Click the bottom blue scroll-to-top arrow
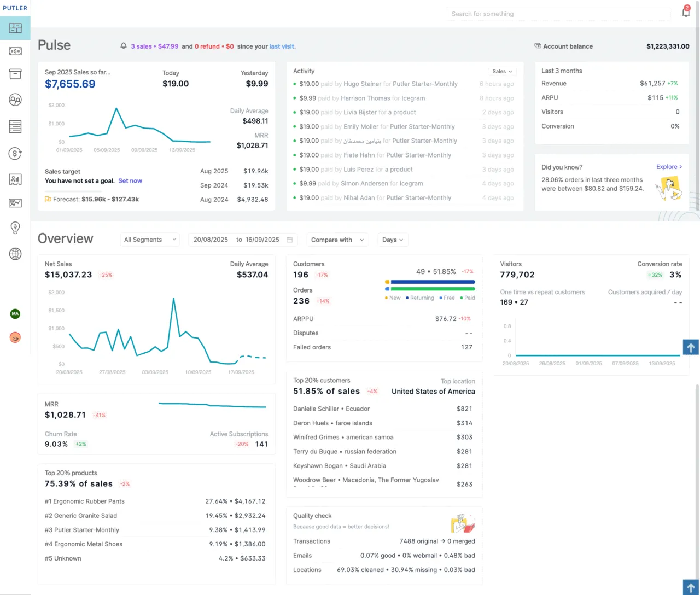700x595 pixels. click(x=691, y=587)
